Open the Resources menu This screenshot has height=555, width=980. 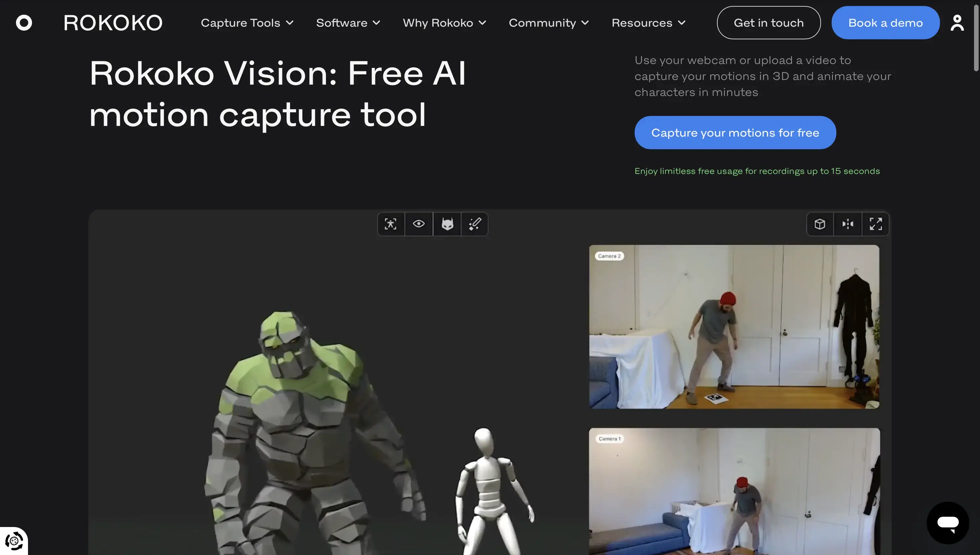click(648, 23)
